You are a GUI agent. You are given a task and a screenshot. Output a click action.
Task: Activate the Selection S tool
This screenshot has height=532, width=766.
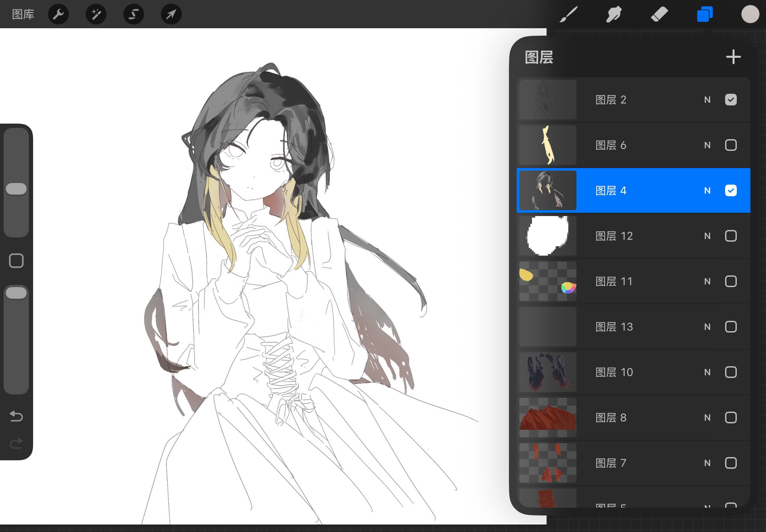pos(134,14)
